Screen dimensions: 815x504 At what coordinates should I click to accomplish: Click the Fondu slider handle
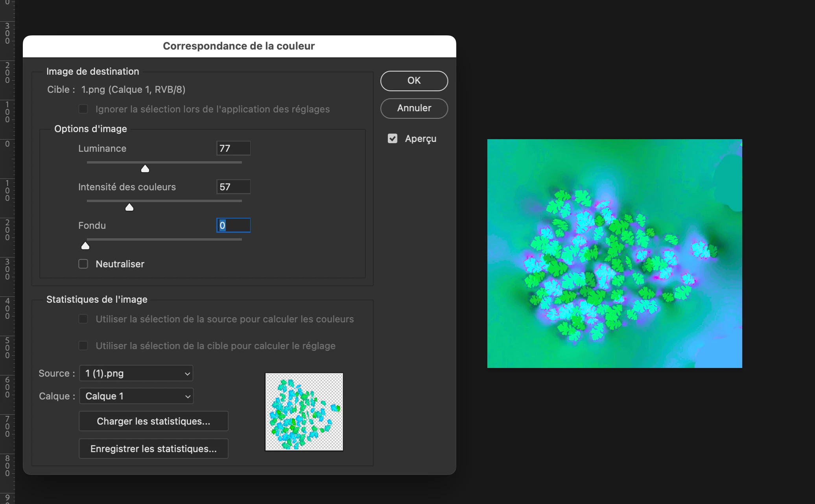tap(85, 246)
